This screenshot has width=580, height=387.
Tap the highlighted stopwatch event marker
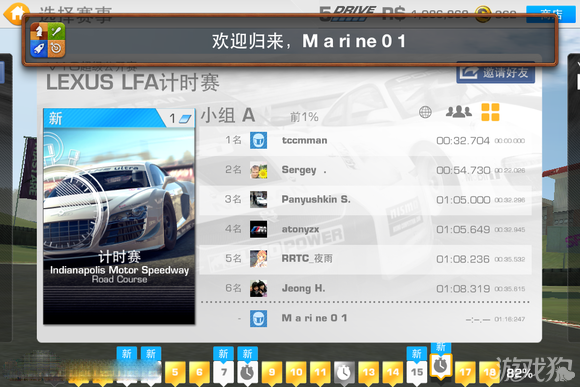(441, 366)
